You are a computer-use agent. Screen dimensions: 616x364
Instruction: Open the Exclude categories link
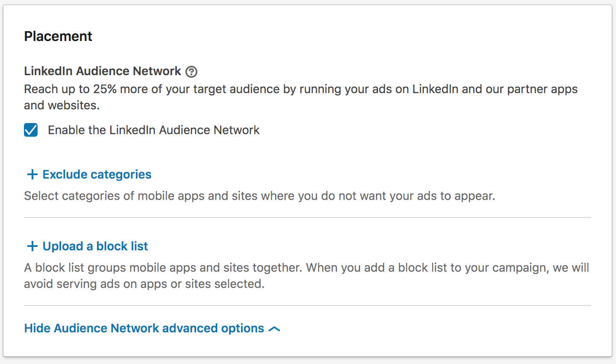97,174
